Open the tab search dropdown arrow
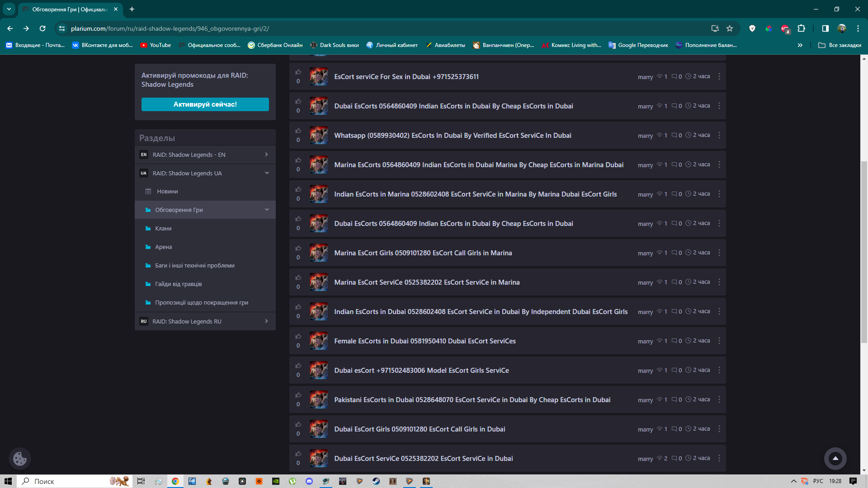The height and width of the screenshot is (488, 868). pyautogui.click(x=9, y=9)
